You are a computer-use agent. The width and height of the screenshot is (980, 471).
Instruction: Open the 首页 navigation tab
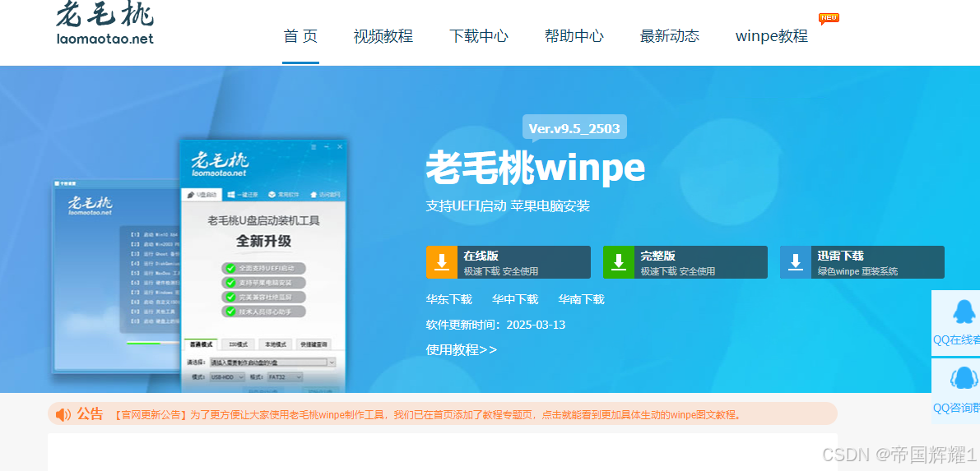click(300, 36)
